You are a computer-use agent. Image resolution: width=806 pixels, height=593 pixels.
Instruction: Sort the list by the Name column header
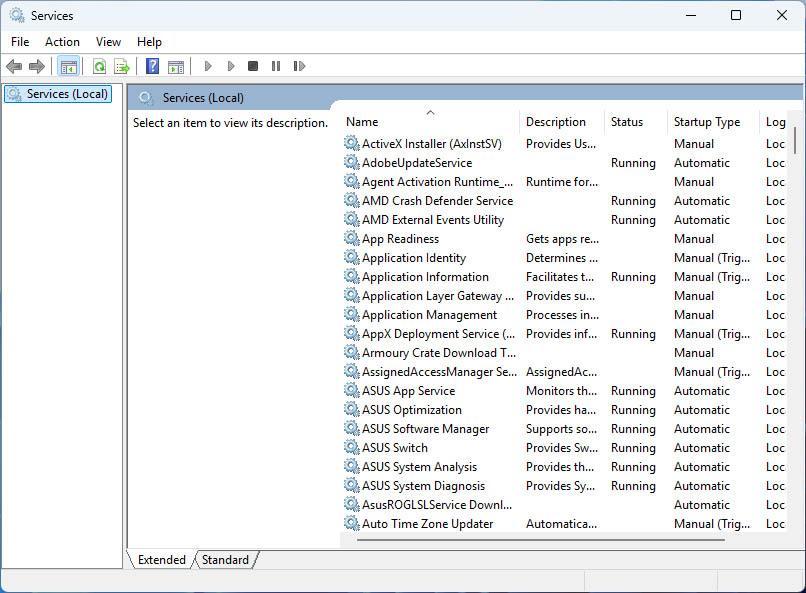[x=430, y=122]
